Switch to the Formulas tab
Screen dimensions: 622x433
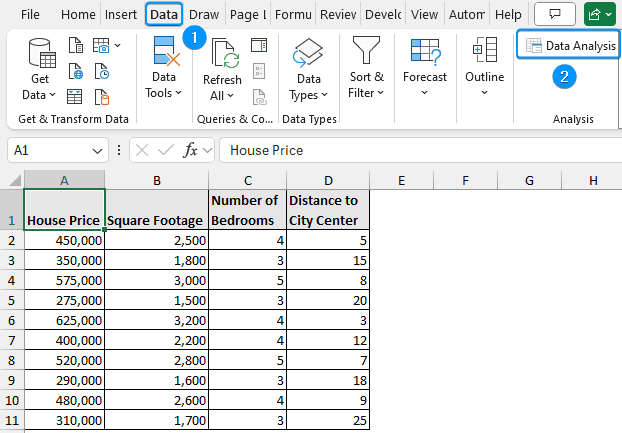(x=293, y=14)
